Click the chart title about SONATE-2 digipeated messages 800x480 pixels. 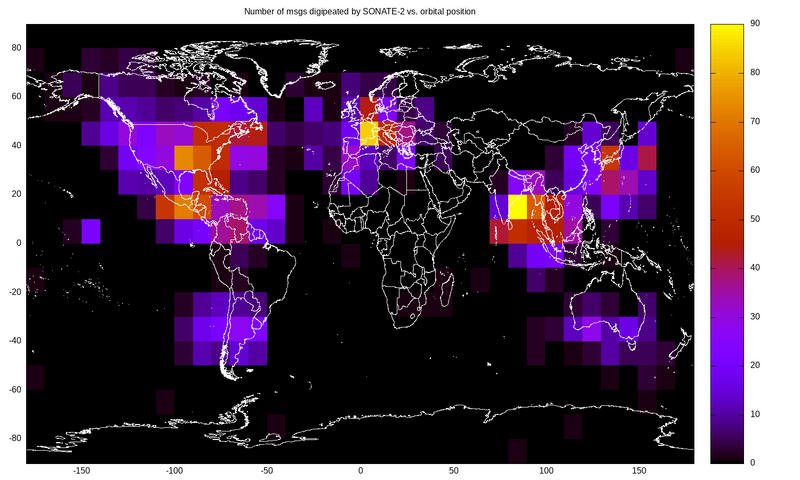pyautogui.click(x=360, y=11)
